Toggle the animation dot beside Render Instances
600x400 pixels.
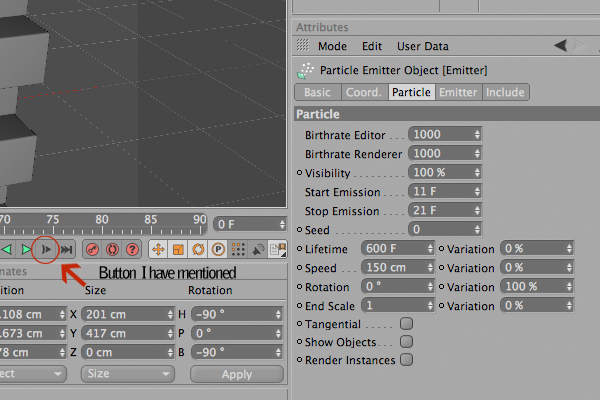(299, 360)
